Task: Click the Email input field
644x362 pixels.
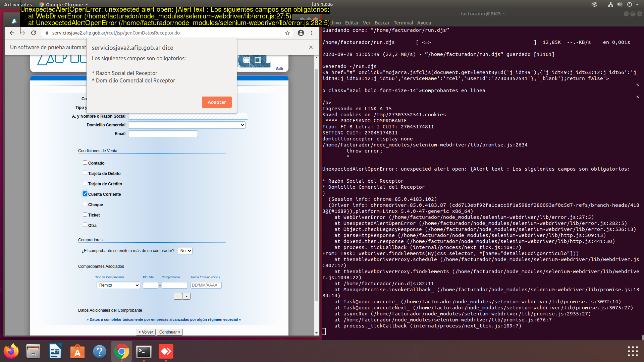Action: 163,134
